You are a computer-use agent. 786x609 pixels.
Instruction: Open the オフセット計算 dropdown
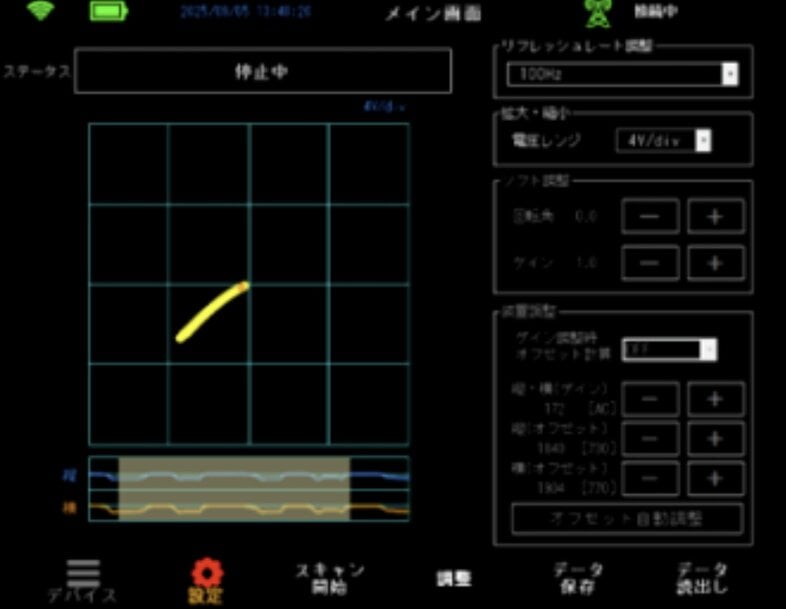click(x=669, y=349)
